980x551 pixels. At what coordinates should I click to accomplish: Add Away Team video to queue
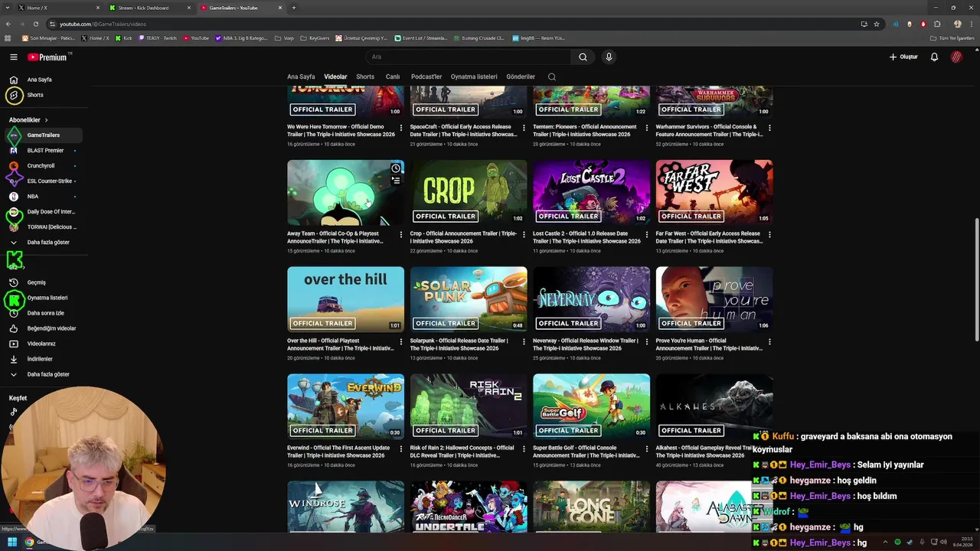click(x=396, y=181)
